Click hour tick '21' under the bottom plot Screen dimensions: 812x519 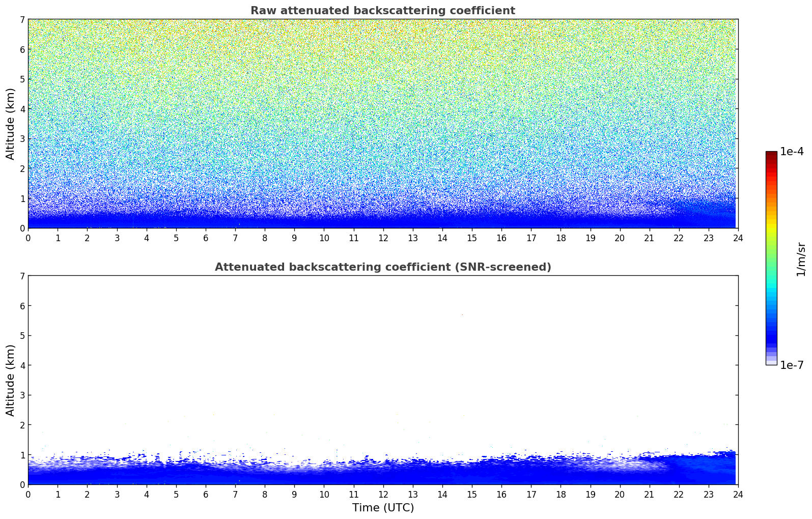pos(649,494)
